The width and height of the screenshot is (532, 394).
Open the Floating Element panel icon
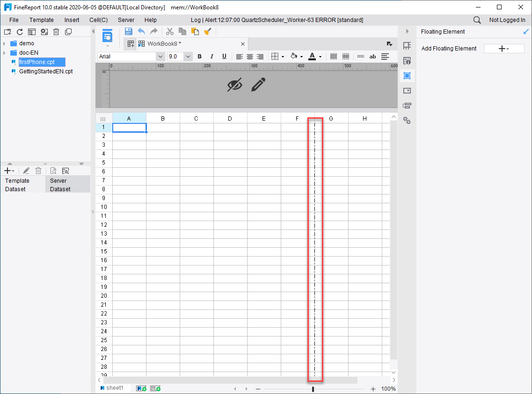pos(407,75)
